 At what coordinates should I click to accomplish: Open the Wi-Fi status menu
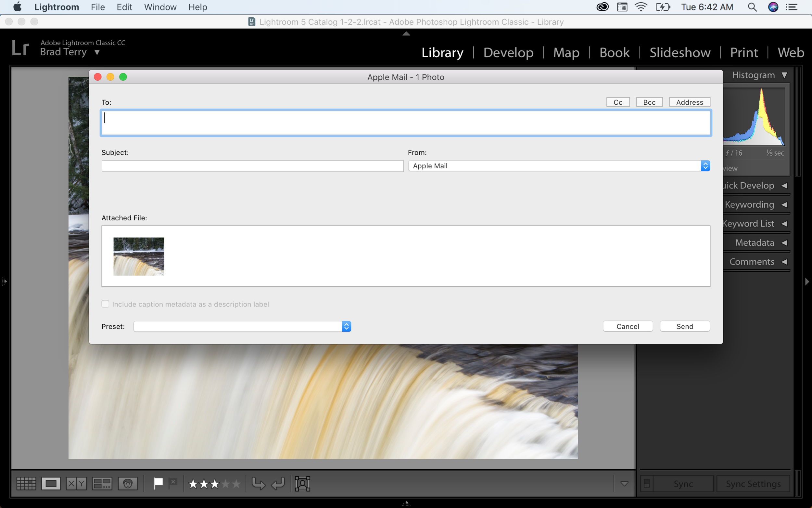(641, 7)
